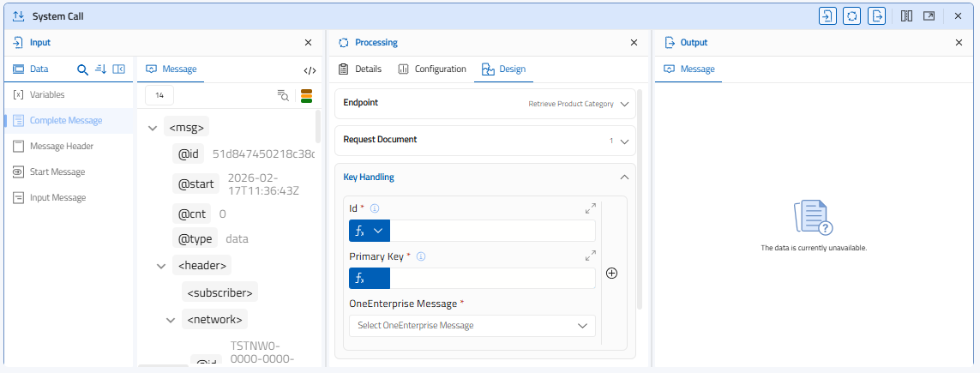Open the Details tab
Viewport: 980px width, 373px height.
359,69
